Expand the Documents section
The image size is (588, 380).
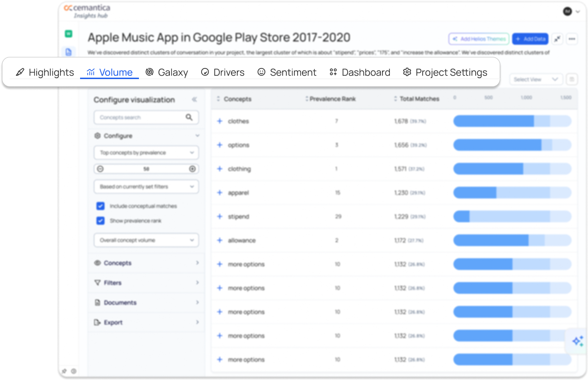pyautogui.click(x=146, y=302)
